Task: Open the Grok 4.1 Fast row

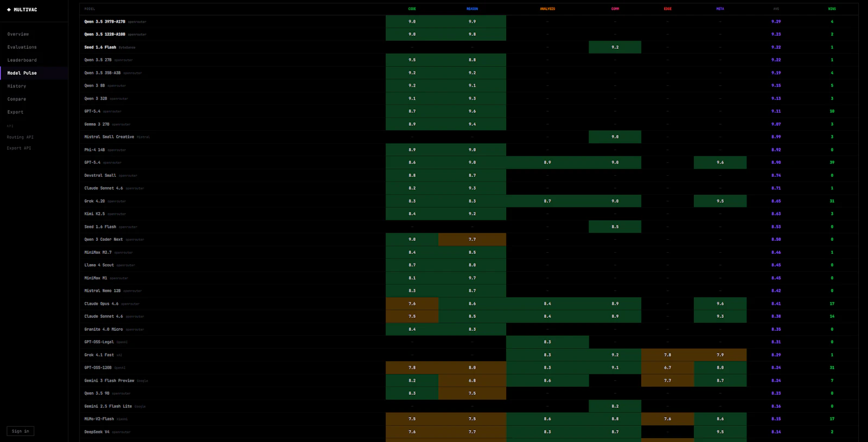Action: [x=469, y=355]
